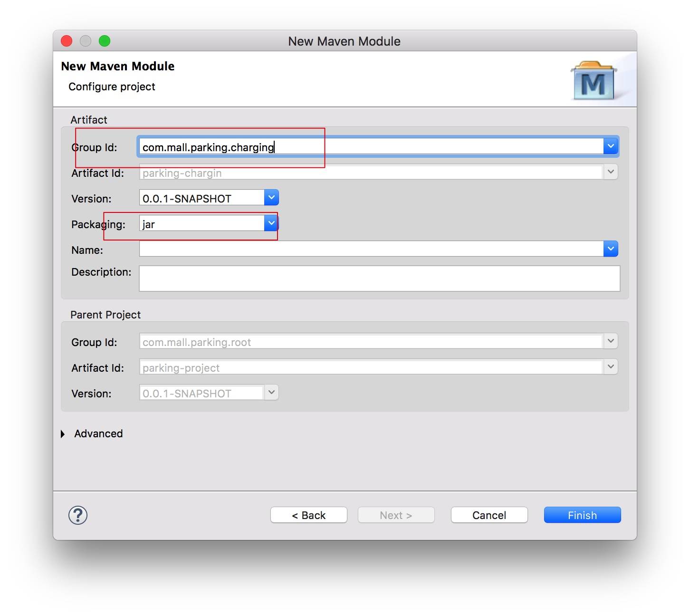
Task: Click the disabled Artifact Id dropdown arrow
Action: point(611,172)
